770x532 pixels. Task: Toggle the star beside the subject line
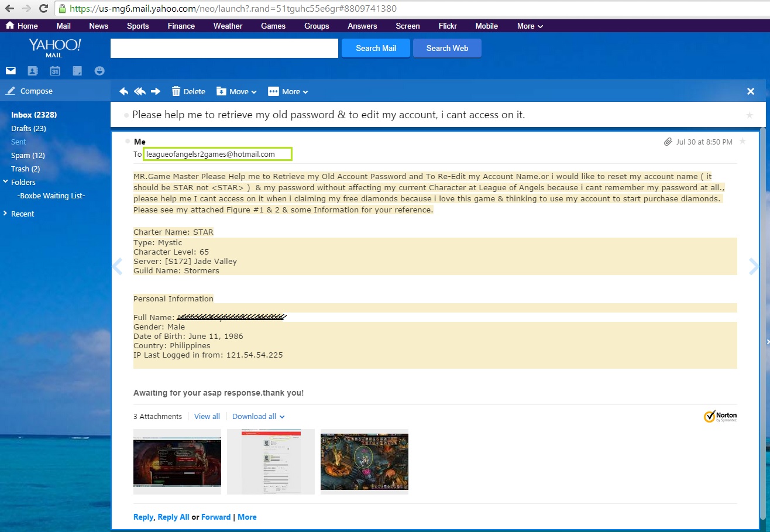tap(750, 115)
